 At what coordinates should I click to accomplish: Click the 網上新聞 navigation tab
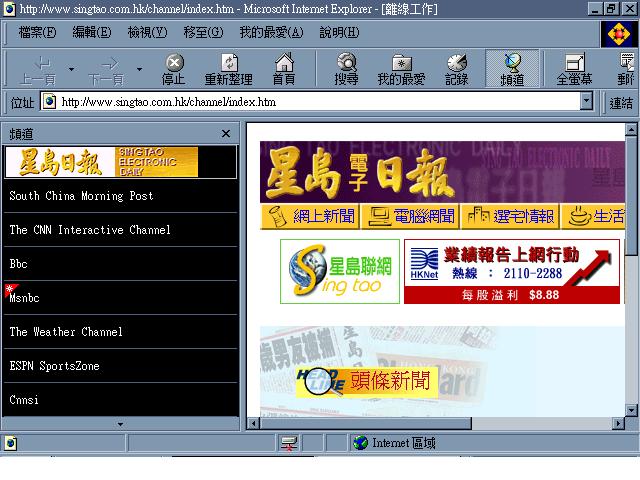[309, 216]
